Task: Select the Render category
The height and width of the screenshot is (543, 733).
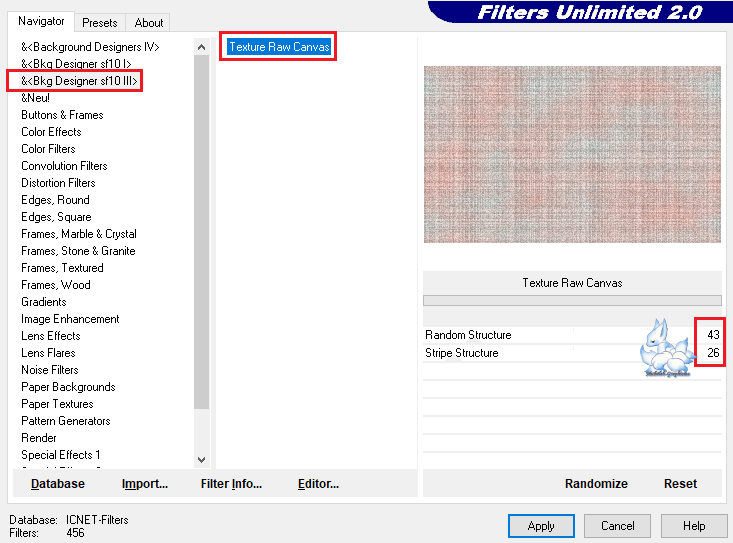Action: click(x=39, y=438)
